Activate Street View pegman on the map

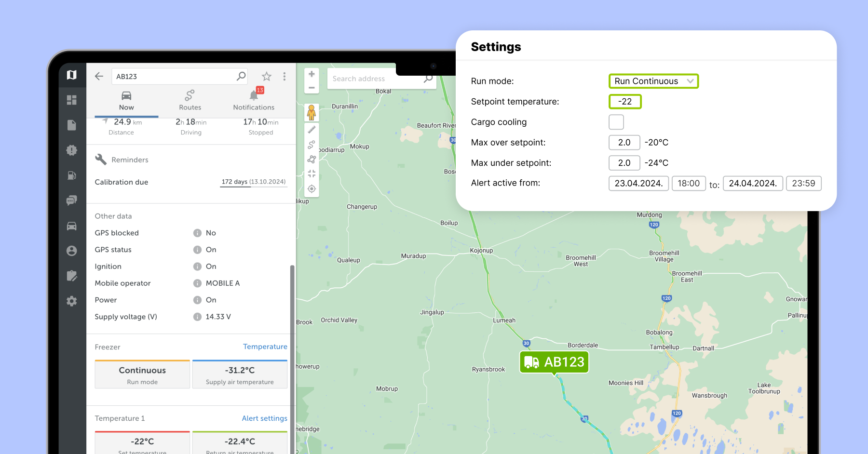pyautogui.click(x=312, y=112)
